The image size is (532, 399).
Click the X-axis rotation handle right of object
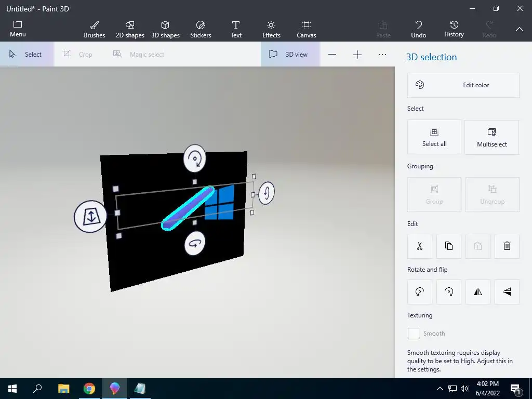(267, 193)
